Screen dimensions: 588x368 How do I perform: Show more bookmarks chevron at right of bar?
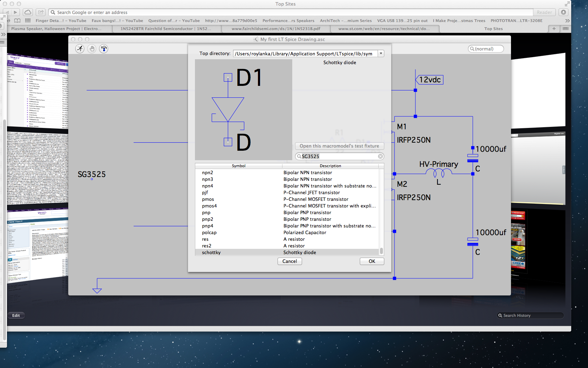[x=567, y=21]
